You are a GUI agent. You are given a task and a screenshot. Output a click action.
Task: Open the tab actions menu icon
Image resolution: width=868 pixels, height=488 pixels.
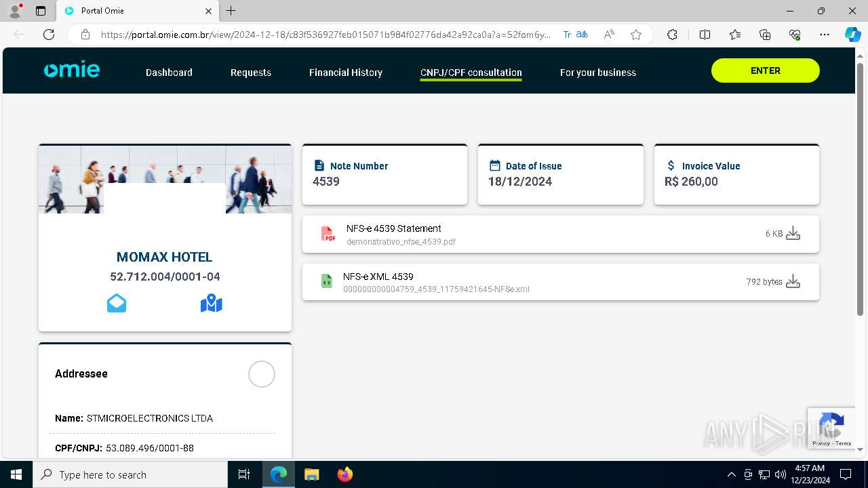pos(41,11)
